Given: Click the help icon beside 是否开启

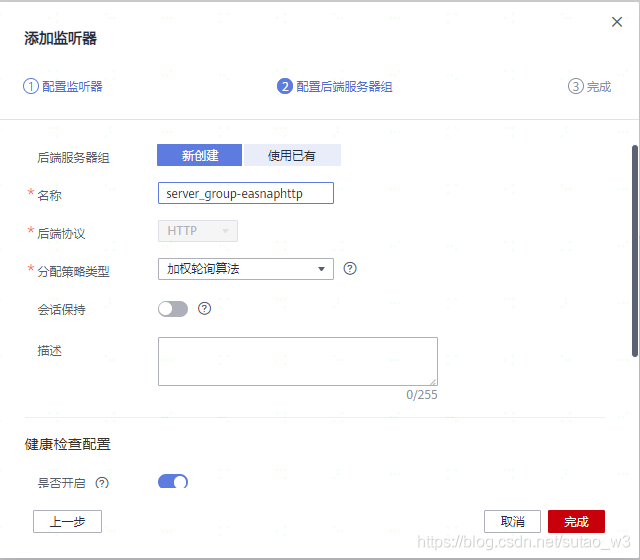Looking at the screenshot, I should 102,483.
